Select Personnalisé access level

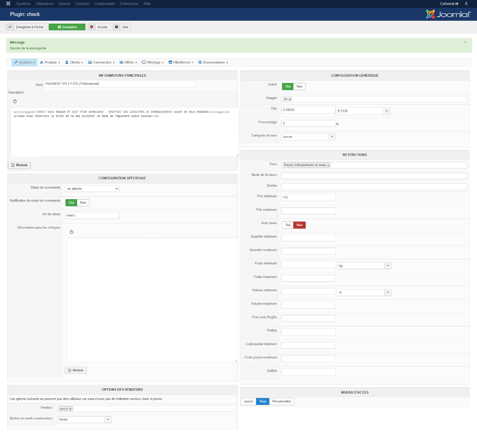click(281, 402)
